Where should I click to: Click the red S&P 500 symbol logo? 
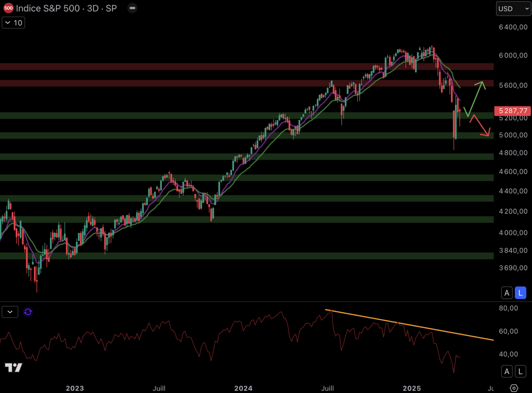8,8
